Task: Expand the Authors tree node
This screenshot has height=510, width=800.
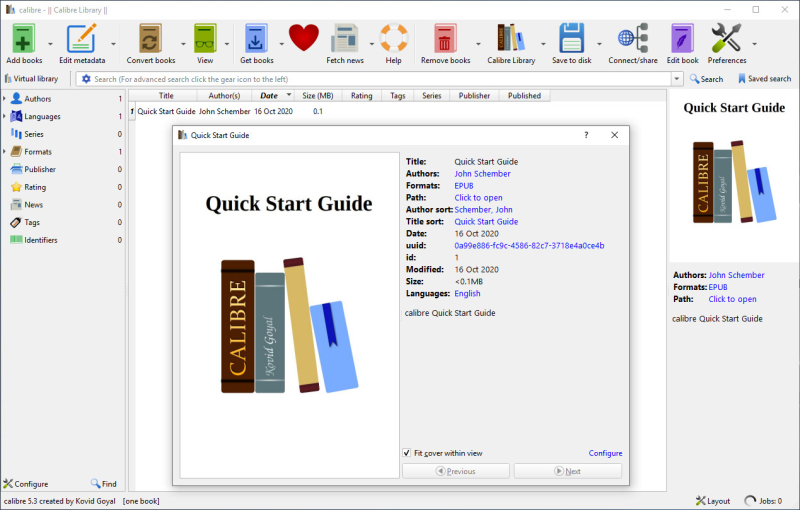Action: pos(4,98)
